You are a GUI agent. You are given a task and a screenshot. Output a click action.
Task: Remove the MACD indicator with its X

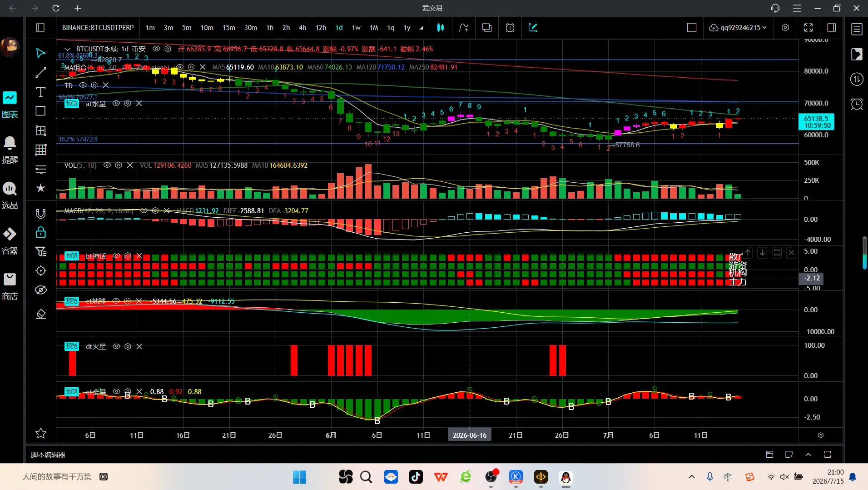(x=167, y=211)
